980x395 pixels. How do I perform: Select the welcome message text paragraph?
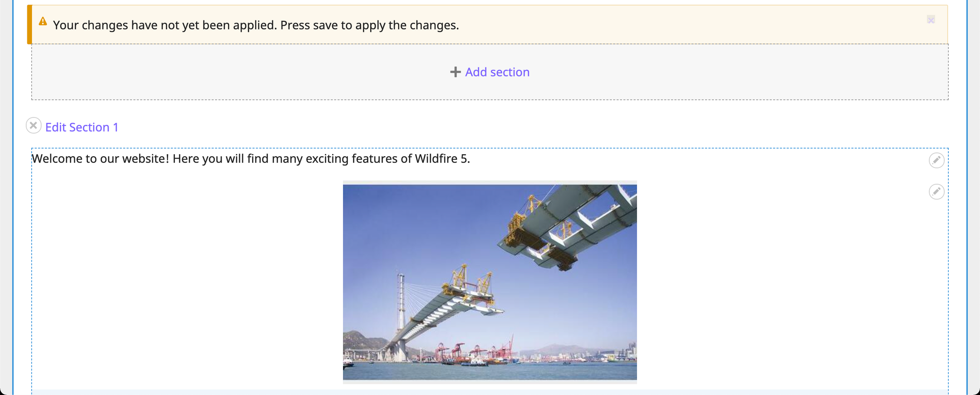tap(251, 158)
